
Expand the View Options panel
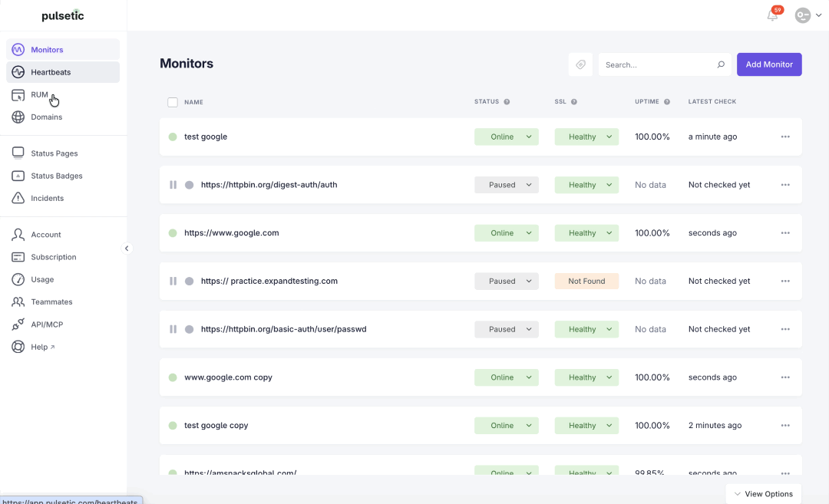764,494
